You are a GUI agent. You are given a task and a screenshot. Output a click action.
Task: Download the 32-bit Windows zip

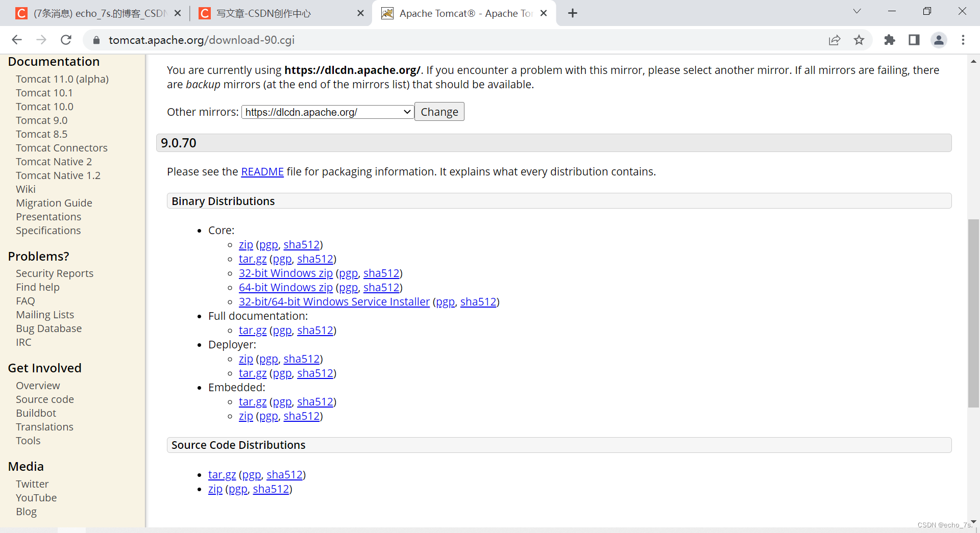coord(286,273)
